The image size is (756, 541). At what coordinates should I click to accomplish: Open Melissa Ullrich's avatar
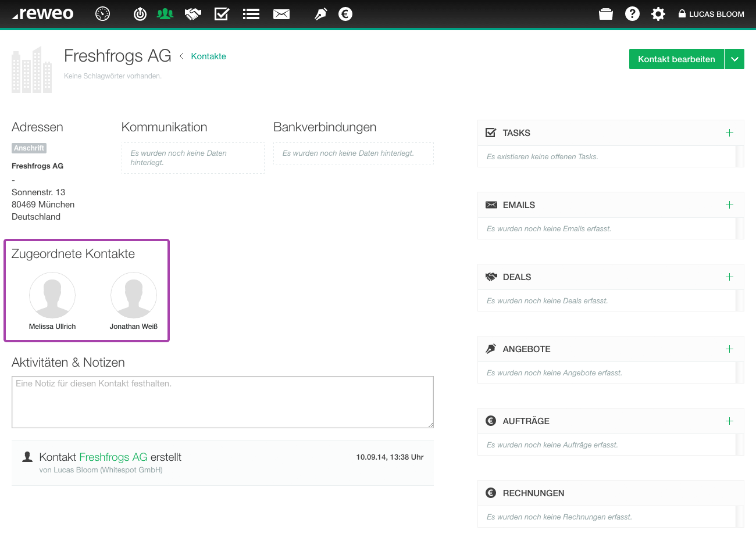52,295
